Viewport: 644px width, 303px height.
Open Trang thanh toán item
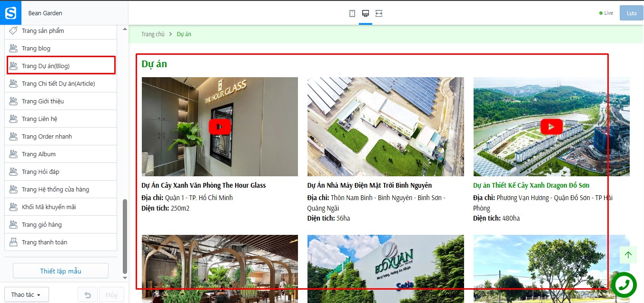click(61, 242)
